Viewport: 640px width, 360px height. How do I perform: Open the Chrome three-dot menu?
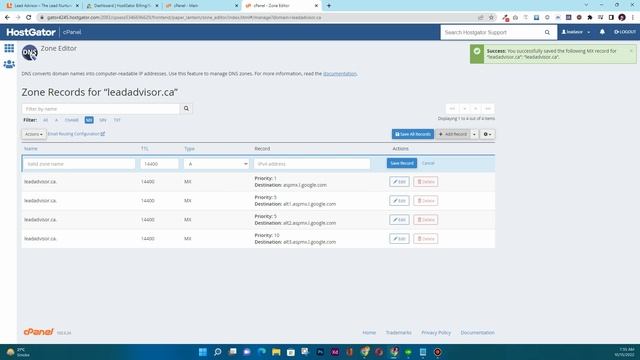point(633,18)
